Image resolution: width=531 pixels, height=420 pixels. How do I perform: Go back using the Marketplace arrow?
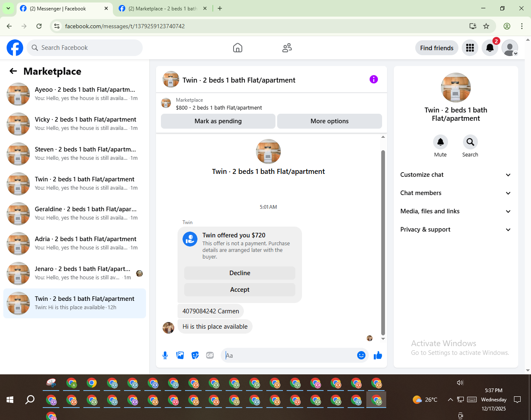point(13,71)
